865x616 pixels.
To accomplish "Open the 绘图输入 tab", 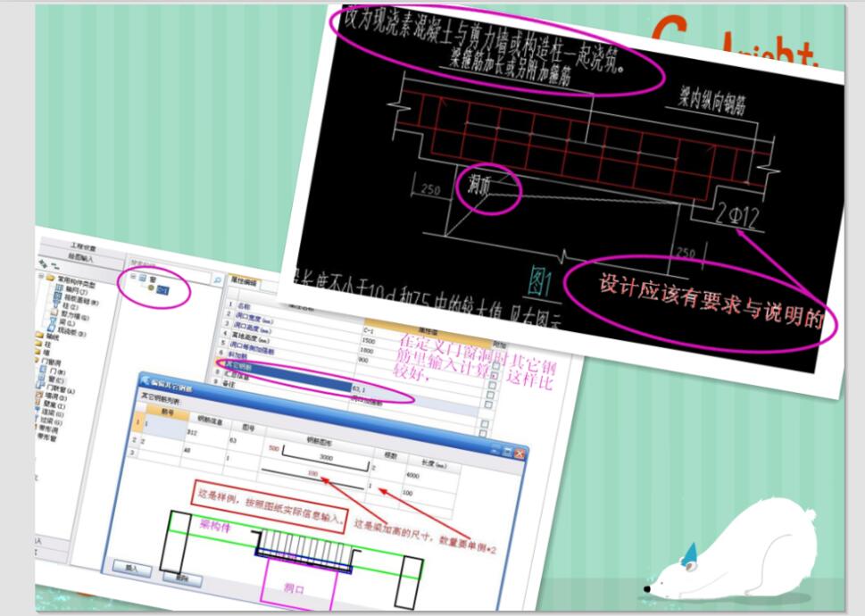I will 80,257.
